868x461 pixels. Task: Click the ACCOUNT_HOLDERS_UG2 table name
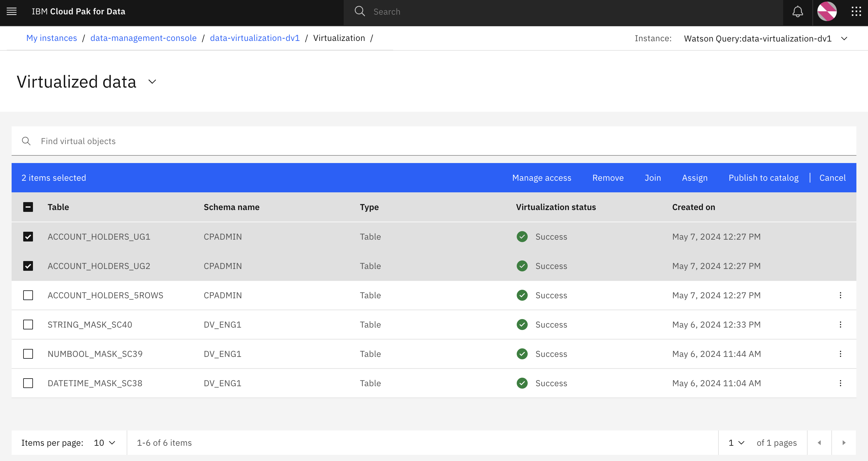coord(99,266)
